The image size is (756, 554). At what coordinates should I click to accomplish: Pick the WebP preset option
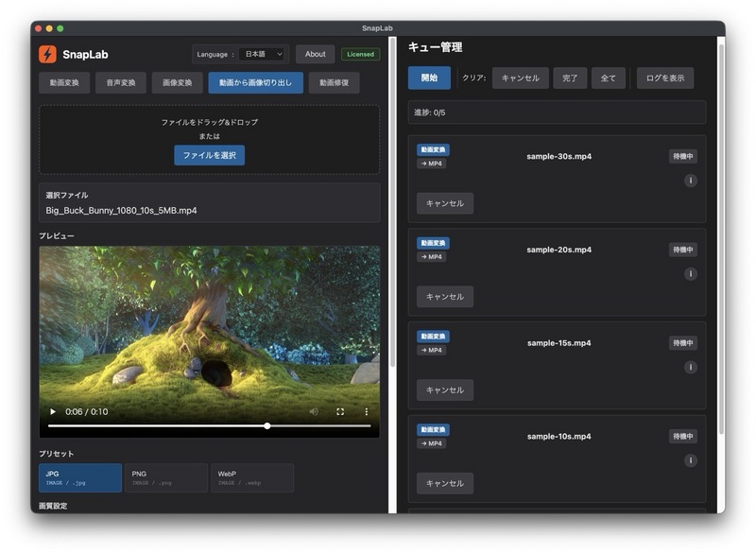point(251,477)
